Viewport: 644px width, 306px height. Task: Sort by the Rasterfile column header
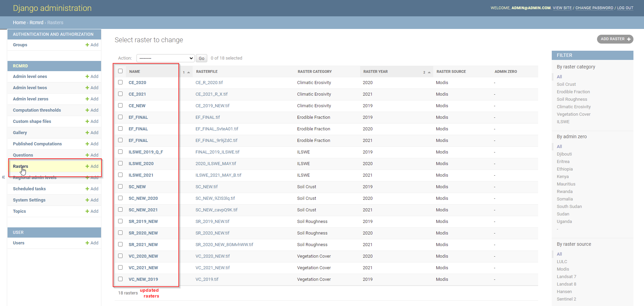click(207, 71)
